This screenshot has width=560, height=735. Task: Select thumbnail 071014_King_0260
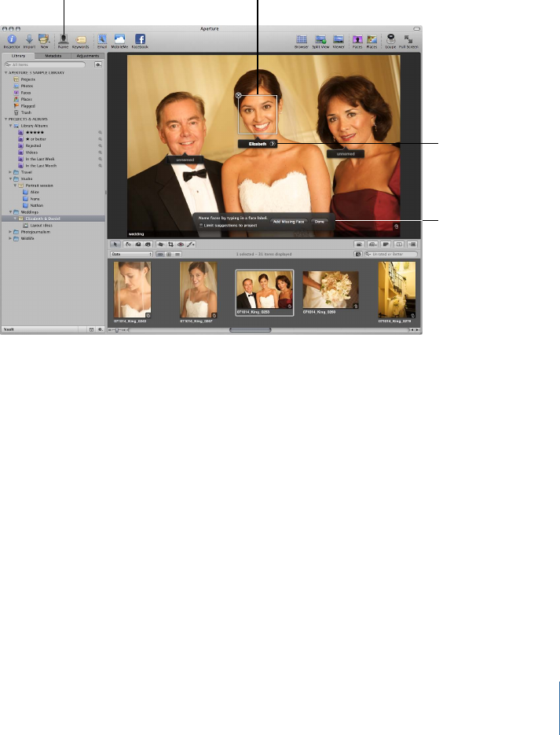pyautogui.click(x=331, y=290)
